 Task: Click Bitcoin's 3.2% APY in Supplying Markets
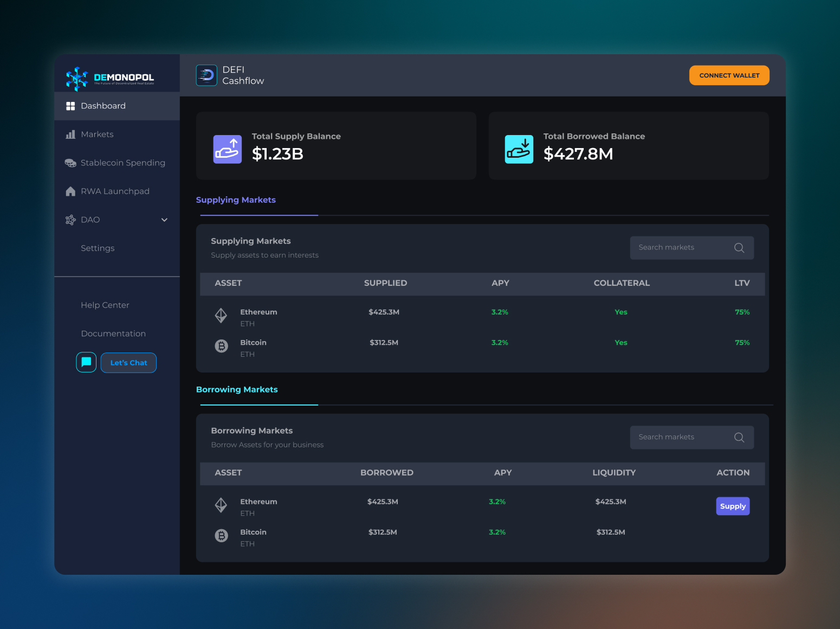click(x=500, y=343)
